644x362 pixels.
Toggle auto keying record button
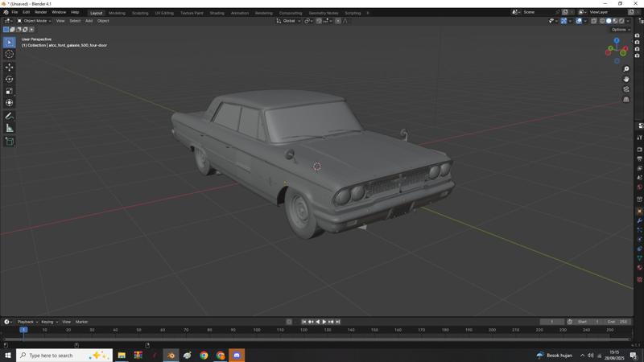point(289,322)
